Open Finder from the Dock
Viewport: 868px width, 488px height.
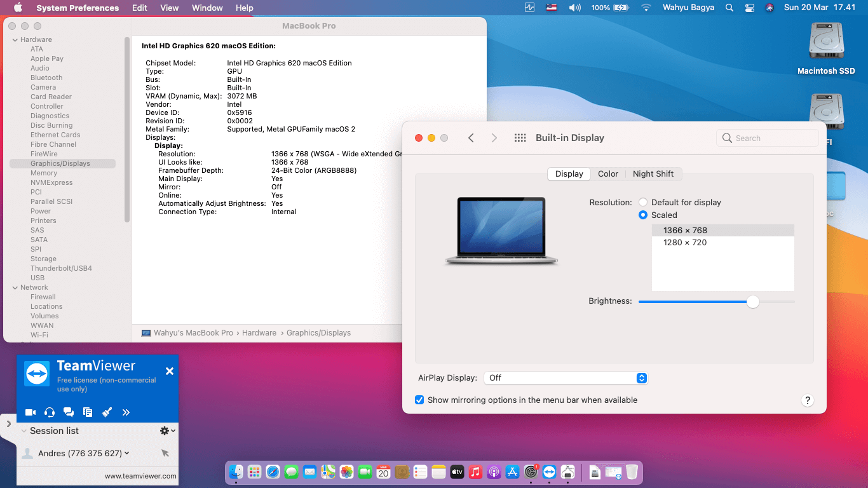click(x=236, y=471)
